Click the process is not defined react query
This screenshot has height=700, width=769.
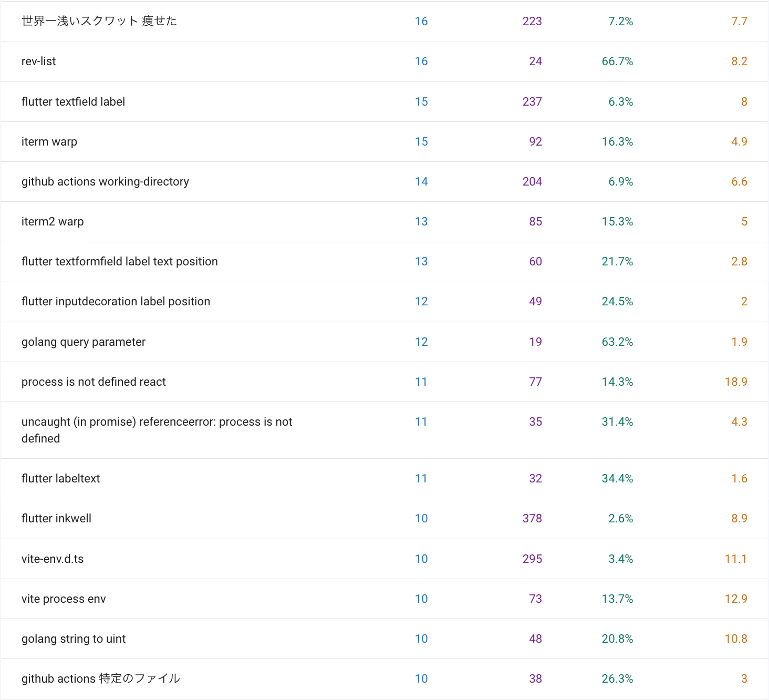[93, 382]
